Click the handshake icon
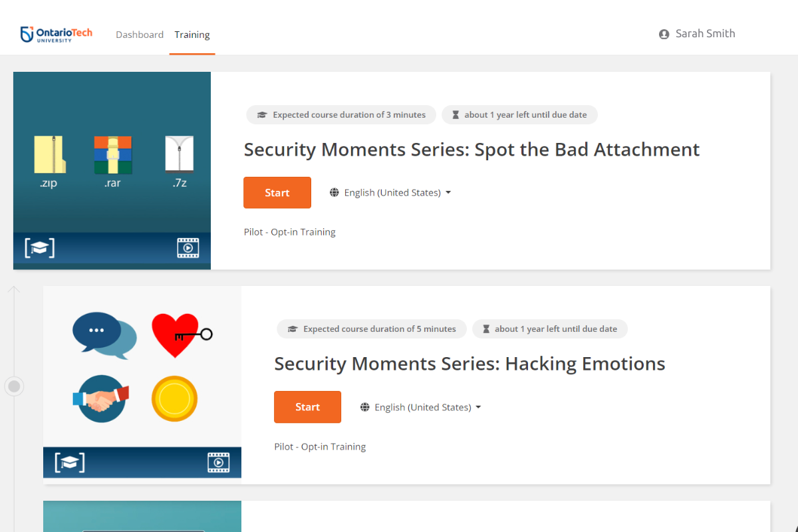 [101, 399]
